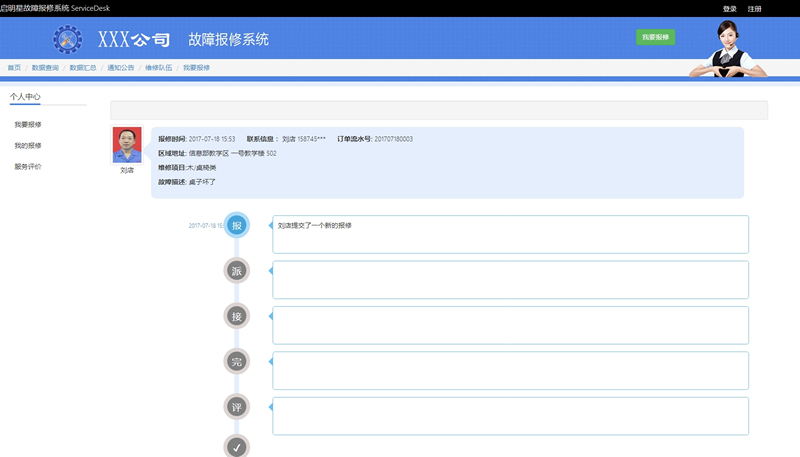Open 服务评价 in the sidebar

click(28, 167)
